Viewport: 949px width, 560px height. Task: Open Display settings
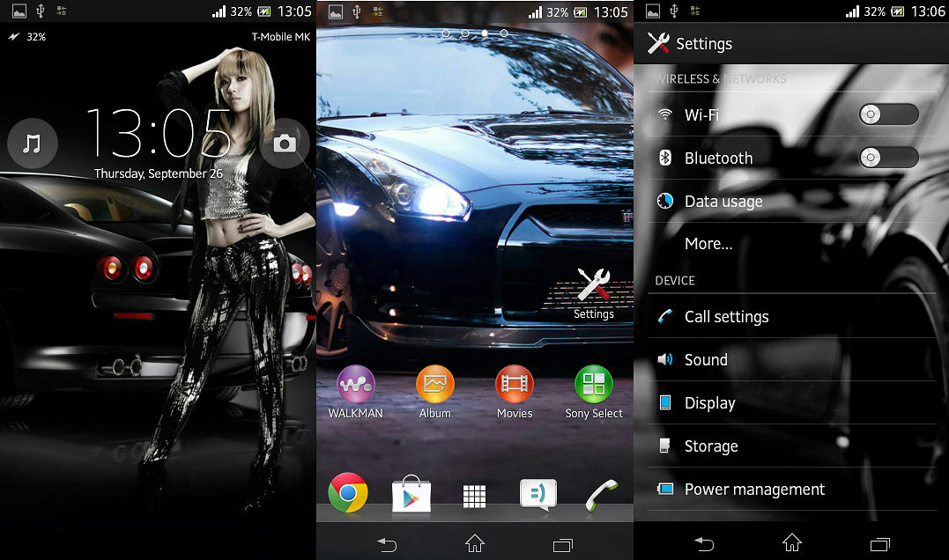pos(791,402)
